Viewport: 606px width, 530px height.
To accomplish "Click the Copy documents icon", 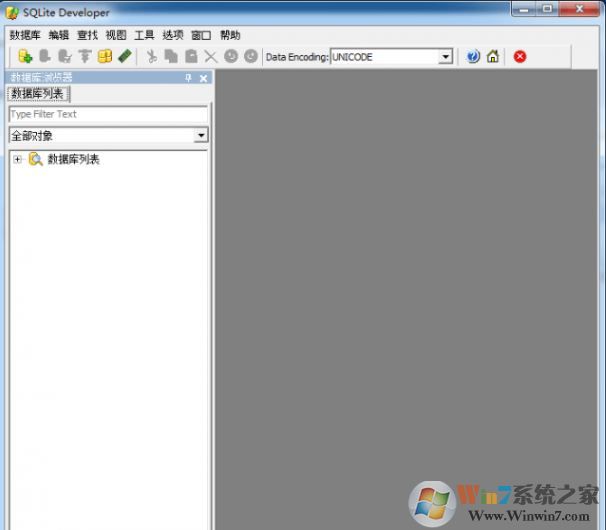I will click(171, 56).
